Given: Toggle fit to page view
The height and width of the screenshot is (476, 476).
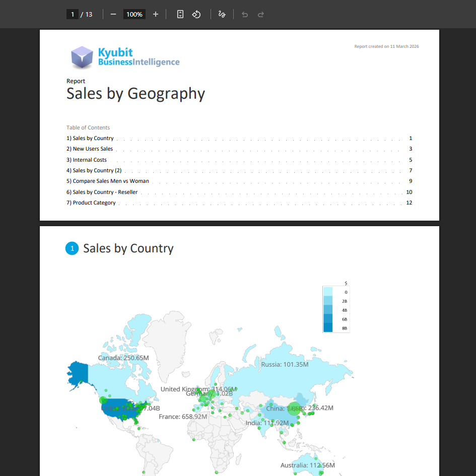Looking at the screenshot, I should pos(180,14).
